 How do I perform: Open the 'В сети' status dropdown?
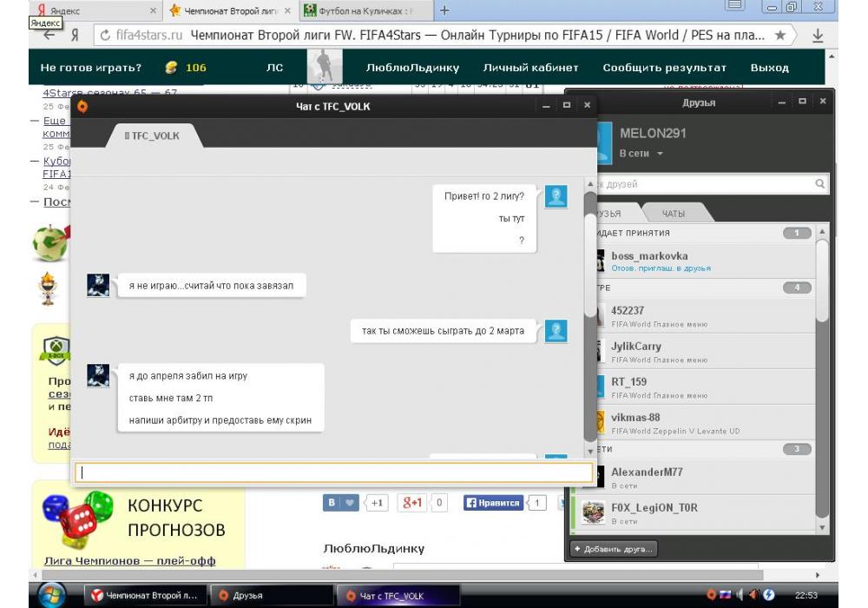[x=641, y=154]
